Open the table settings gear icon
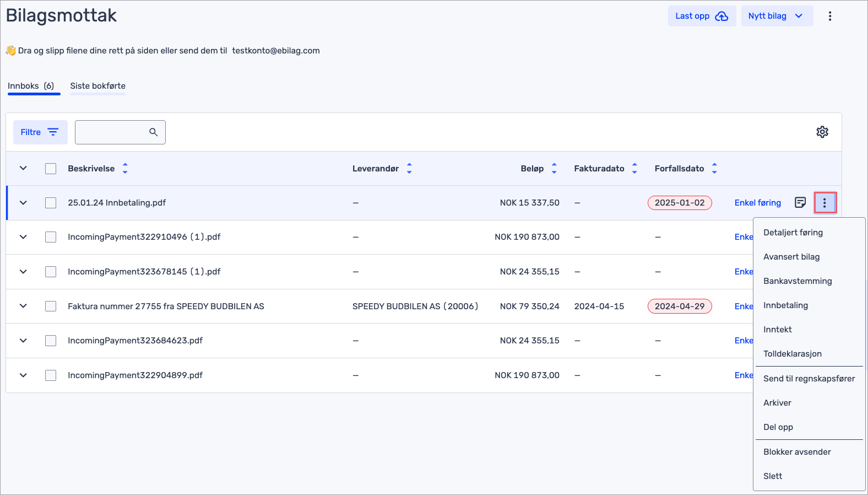868x495 pixels. 822,132
